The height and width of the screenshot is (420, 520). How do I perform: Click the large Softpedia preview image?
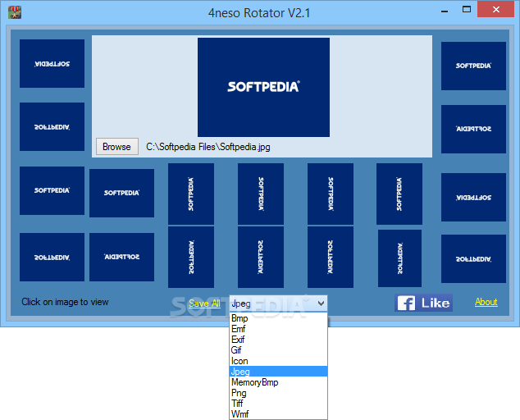tap(263, 87)
